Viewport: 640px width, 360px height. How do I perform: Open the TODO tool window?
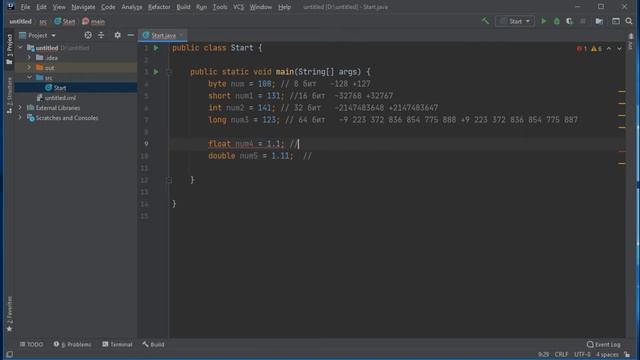point(31,344)
